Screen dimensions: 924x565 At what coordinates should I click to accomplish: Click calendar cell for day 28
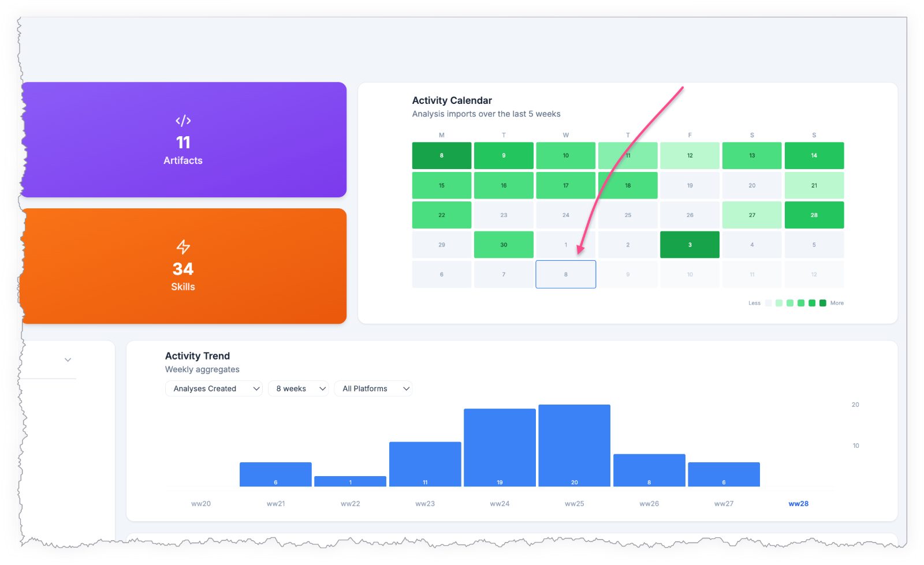tap(814, 215)
